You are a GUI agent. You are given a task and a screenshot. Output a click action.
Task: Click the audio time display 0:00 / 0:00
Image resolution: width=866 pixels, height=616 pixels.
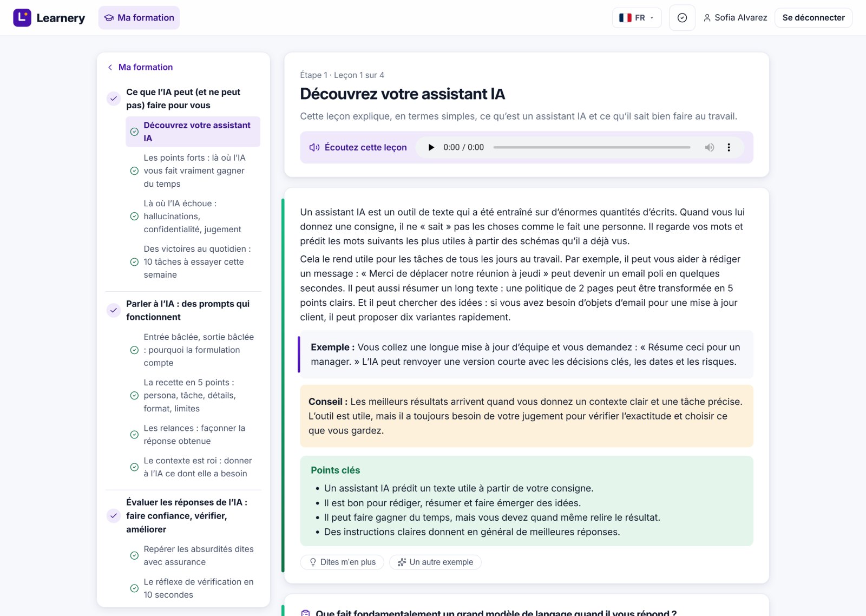click(x=463, y=147)
